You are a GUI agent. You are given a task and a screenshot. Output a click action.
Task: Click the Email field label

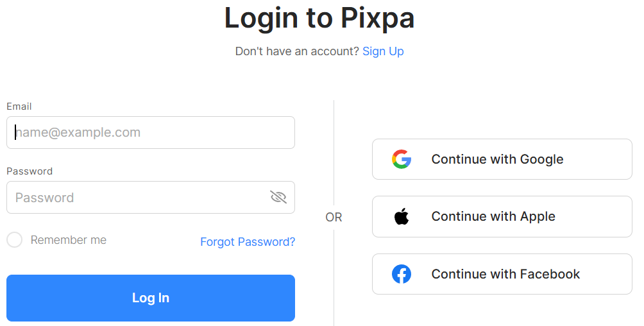coord(19,107)
